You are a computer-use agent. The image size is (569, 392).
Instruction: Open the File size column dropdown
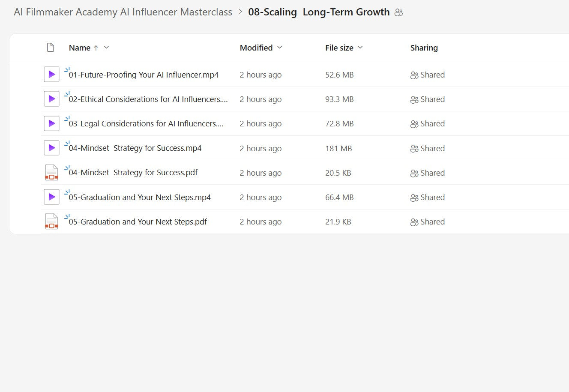click(x=360, y=48)
